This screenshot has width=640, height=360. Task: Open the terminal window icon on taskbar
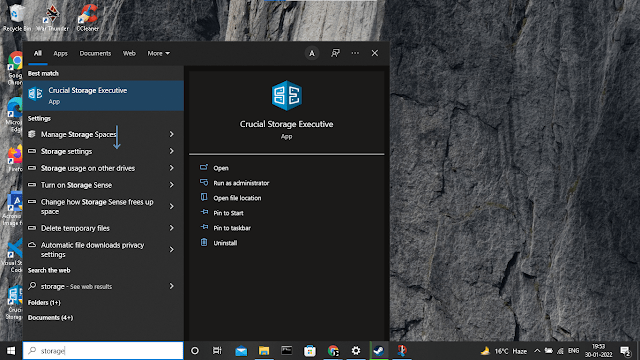[287, 351]
